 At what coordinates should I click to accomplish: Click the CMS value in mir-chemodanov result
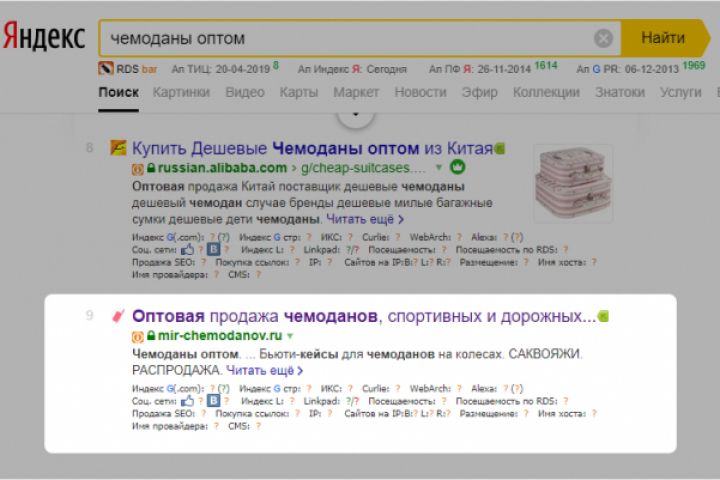coord(259,426)
